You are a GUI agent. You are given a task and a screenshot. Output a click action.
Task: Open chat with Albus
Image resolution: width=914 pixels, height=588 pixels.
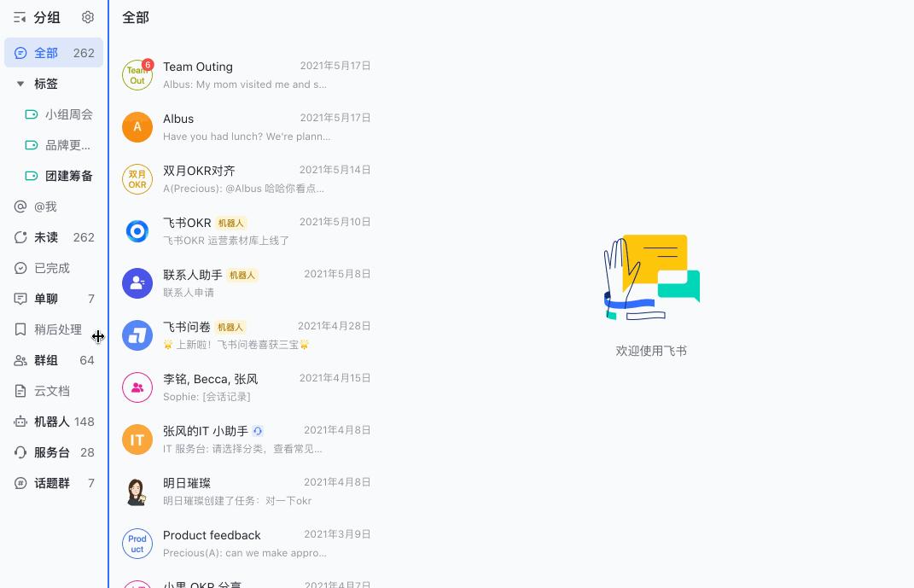point(246,127)
